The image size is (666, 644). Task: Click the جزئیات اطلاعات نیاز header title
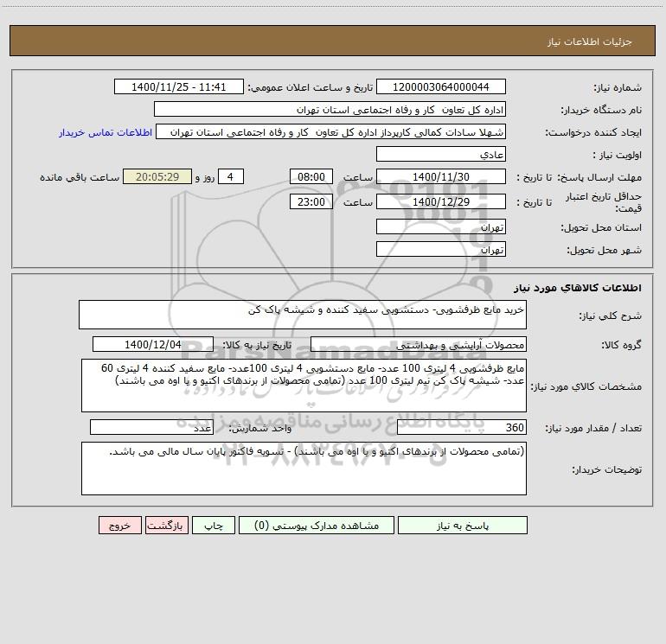[590, 41]
